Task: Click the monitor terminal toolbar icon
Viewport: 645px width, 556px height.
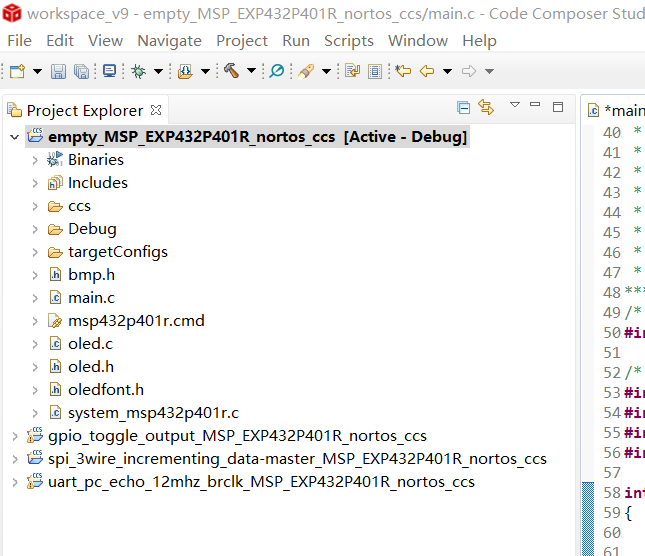Action: 109,71
